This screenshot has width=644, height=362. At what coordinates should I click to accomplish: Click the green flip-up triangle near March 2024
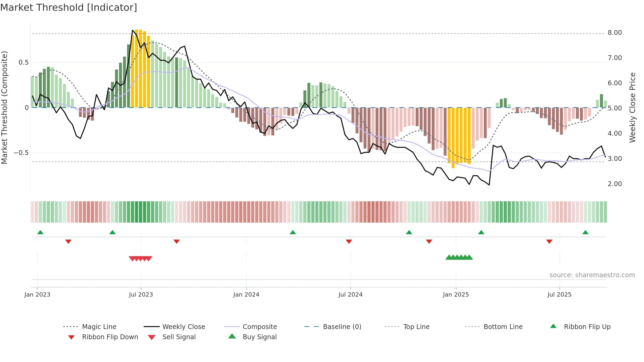point(293,232)
